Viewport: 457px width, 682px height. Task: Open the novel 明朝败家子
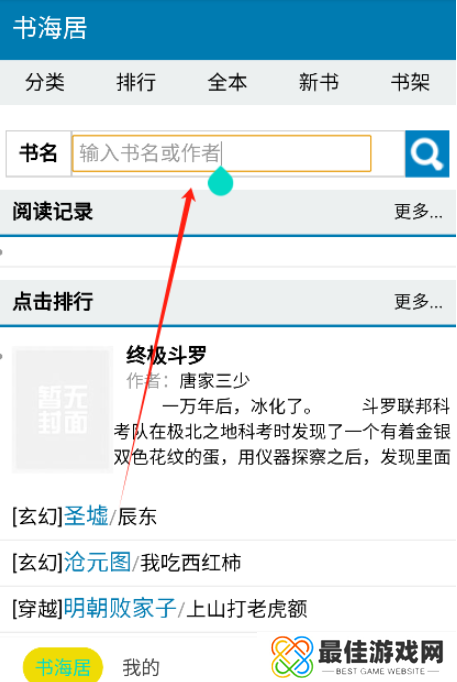pos(120,608)
